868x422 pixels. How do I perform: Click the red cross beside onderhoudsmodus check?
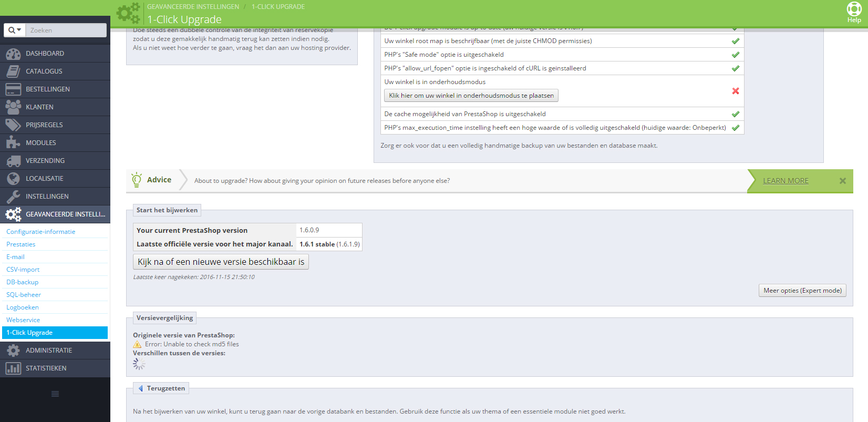coord(736,91)
